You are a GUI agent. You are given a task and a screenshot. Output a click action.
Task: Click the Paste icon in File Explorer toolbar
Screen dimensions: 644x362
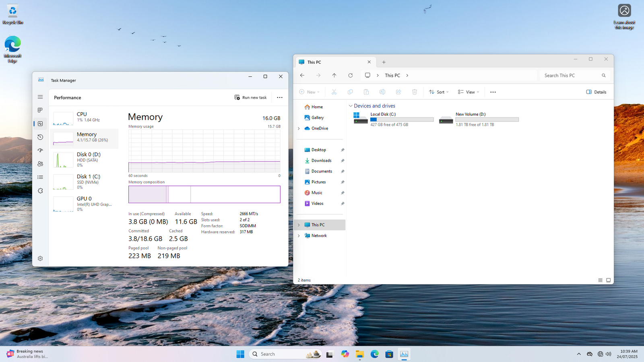click(366, 92)
